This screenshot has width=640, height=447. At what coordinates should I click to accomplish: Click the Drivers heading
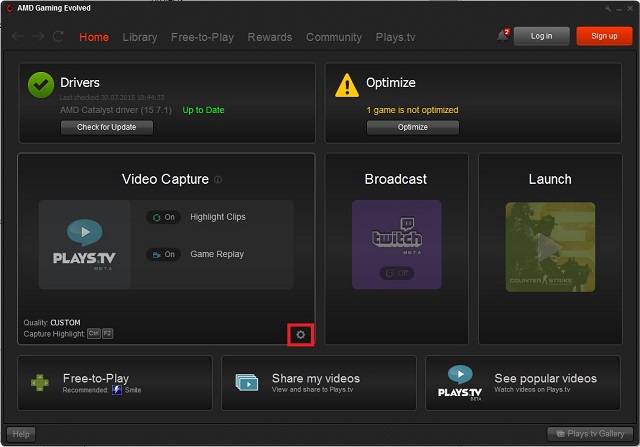(80, 83)
